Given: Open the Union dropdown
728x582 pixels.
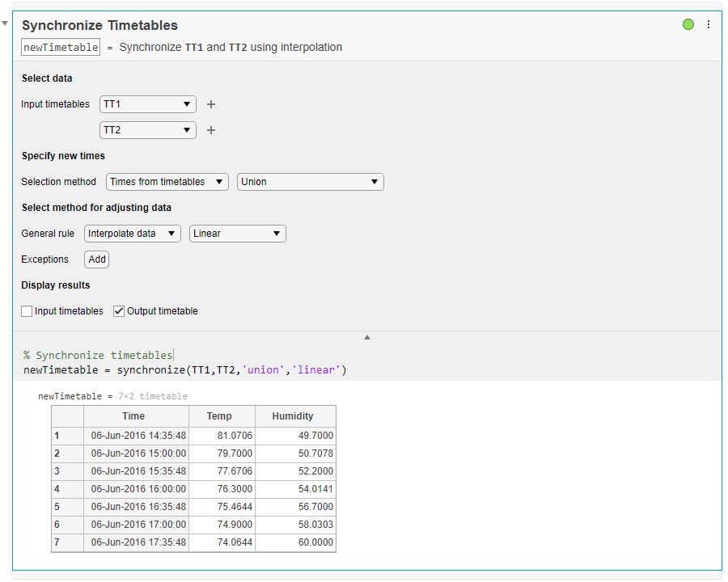Looking at the screenshot, I should [x=311, y=182].
